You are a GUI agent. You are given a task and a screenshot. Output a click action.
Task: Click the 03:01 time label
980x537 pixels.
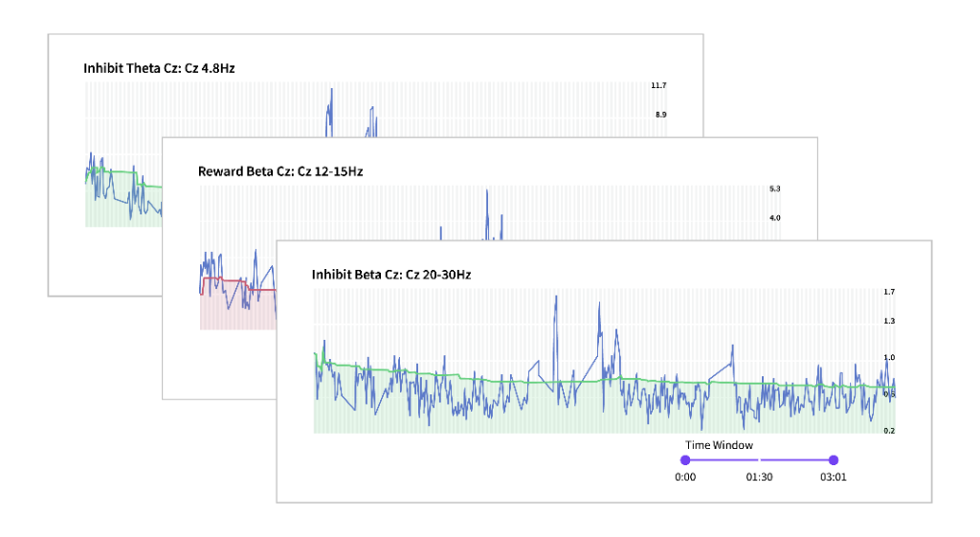click(834, 477)
